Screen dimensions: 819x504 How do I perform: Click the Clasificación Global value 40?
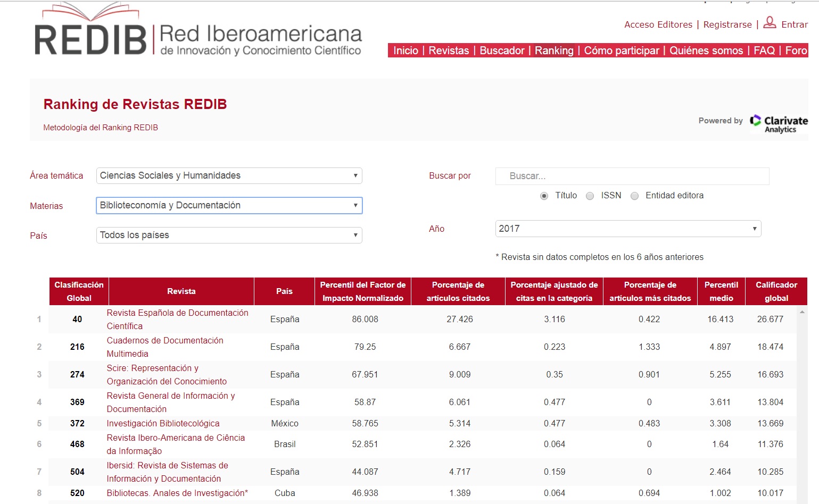pos(77,320)
